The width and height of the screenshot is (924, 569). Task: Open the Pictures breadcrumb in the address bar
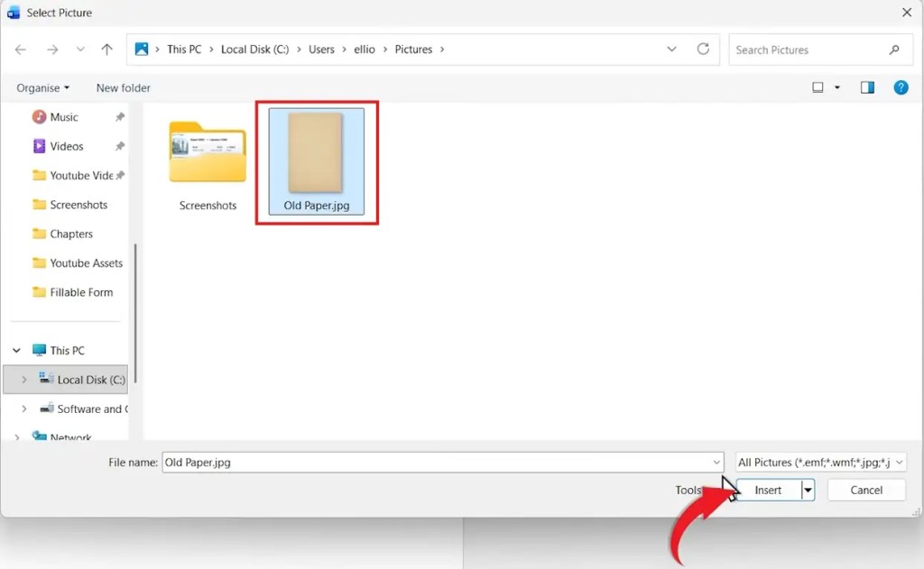(412, 50)
